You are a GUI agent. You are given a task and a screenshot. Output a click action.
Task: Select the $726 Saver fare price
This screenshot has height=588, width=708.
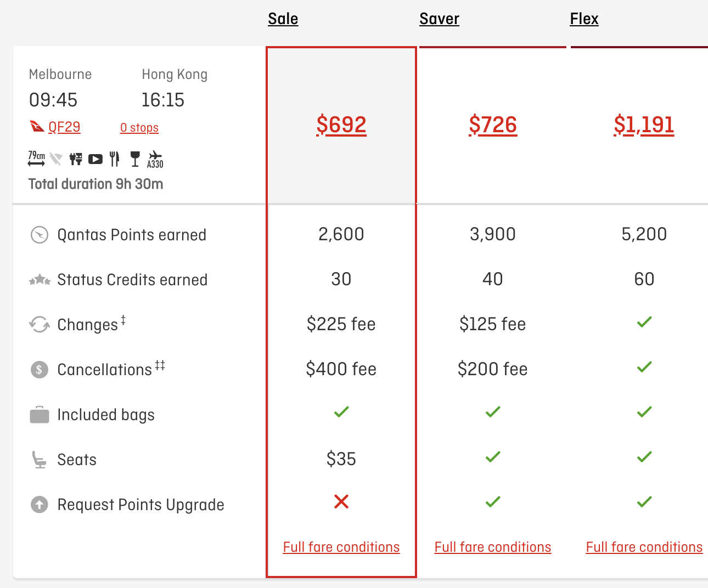[x=493, y=125]
